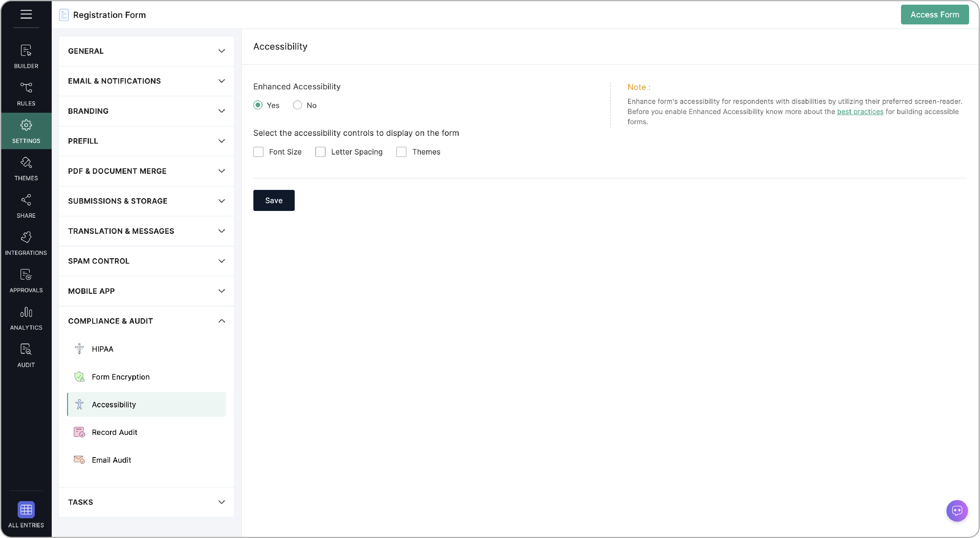This screenshot has height=538, width=980.
Task: Open the best practices link
Action: tap(860, 111)
